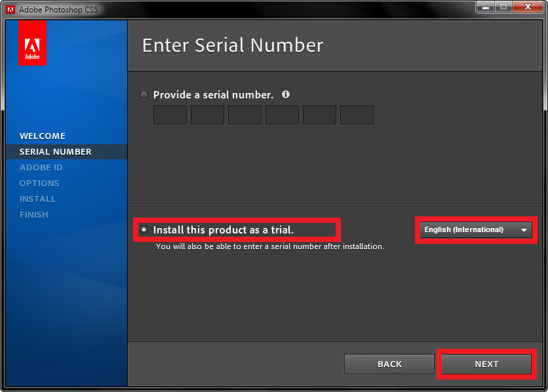Click the Adobe ID step in sidebar

coord(41,168)
